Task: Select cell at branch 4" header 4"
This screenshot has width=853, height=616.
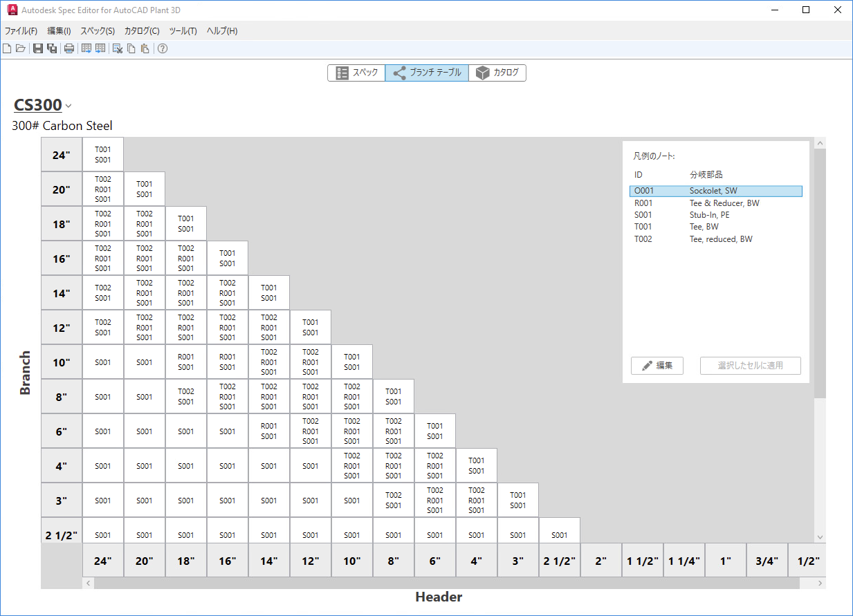Action: (x=477, y=466)
